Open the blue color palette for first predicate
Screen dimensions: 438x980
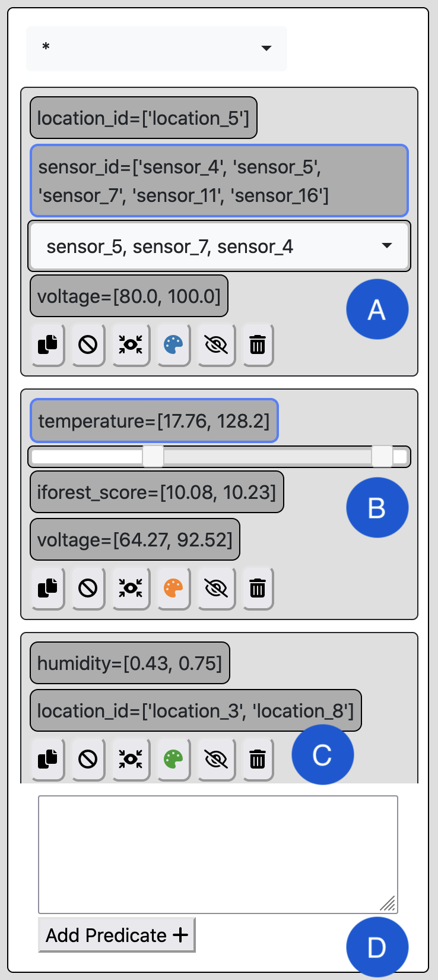click(x=173, y=344)
